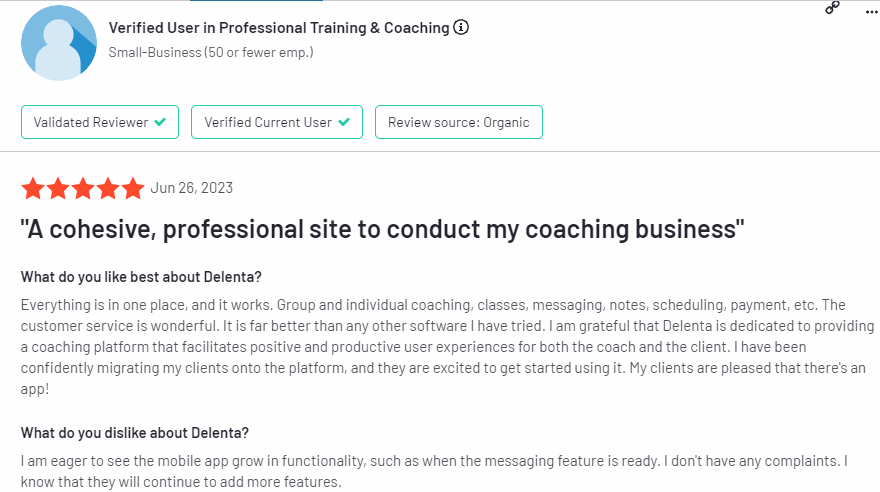Copy the review link via chain icon
This screenshot has width=880, height=492.
click(x=832, y=7)
